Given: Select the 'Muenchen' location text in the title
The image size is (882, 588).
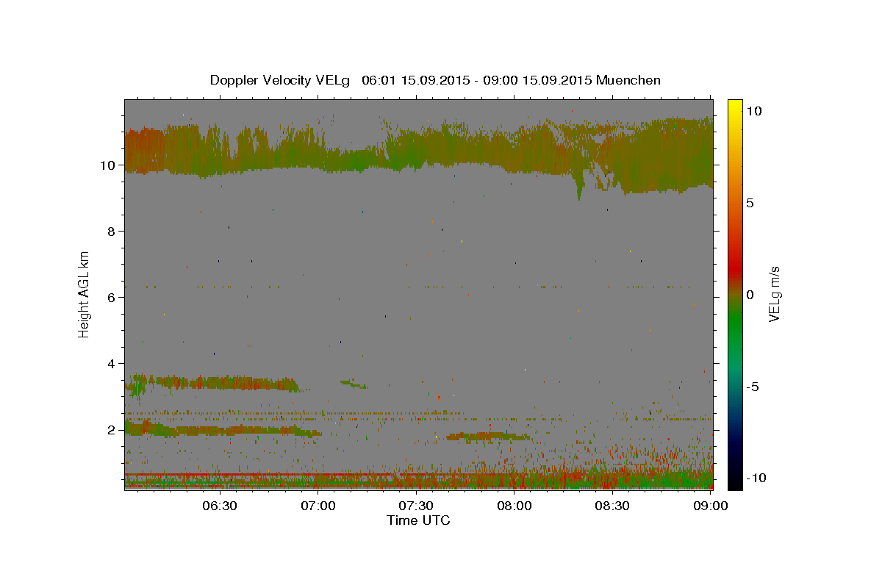Looking at the screenshot, I should (x=628, y=80).
